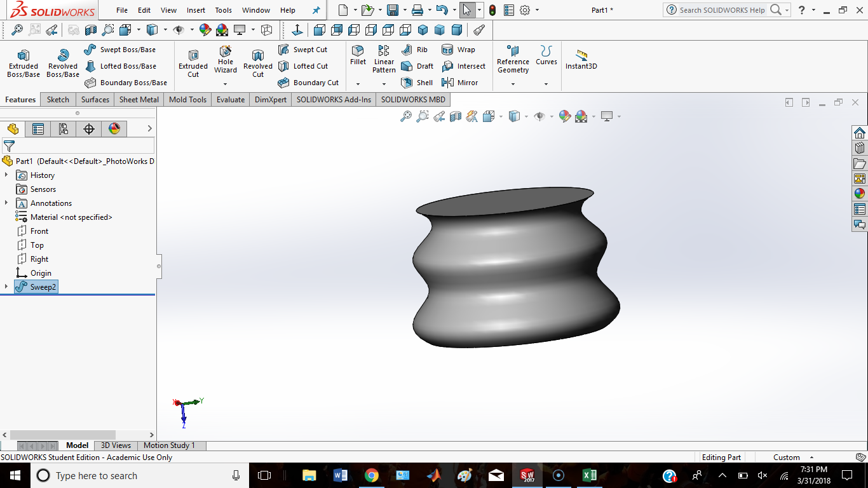The image size is (868, 488).
Task: Open the File menu
Action: pos(122,10)
